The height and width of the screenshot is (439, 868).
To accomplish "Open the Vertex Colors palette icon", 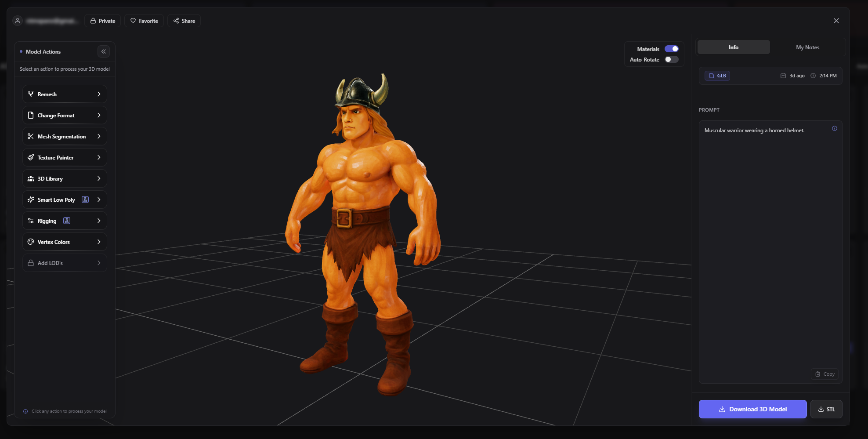I will pyautogui.click(x=31, y=242).
